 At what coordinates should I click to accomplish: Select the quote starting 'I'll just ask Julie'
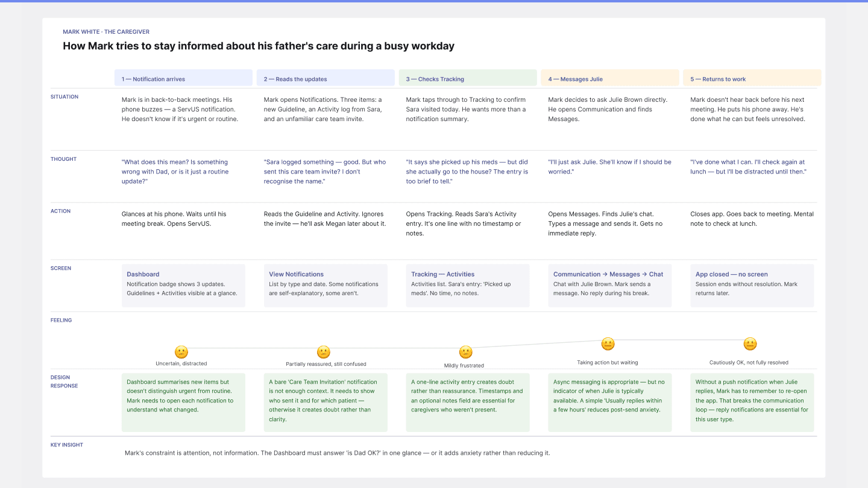tap(609, 167)
